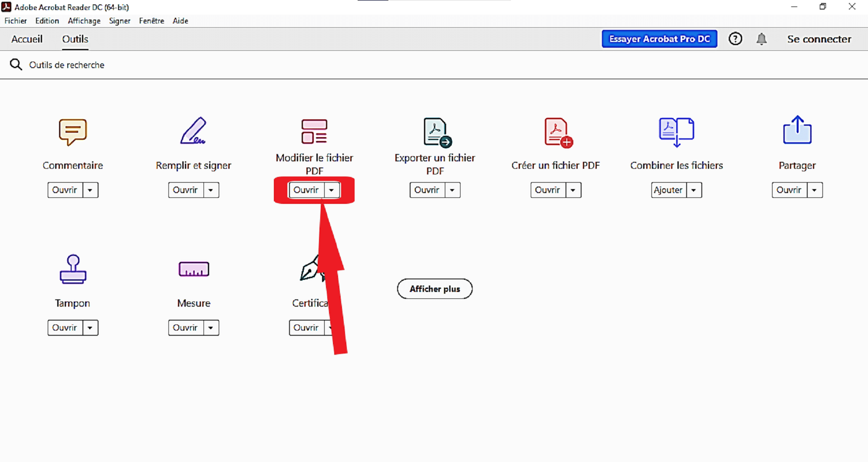This screenshot has height=462, width=868.
Task: Open Exporter un fichier PDF with Ouvrir
Action: (x=427, y=190)
